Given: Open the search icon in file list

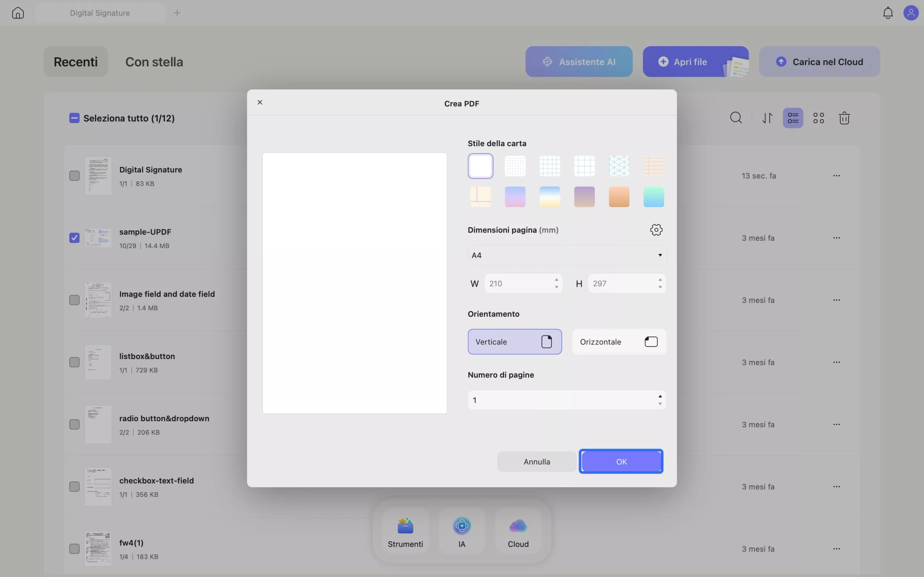Looking at the screenshot, I should click(735, 118).
